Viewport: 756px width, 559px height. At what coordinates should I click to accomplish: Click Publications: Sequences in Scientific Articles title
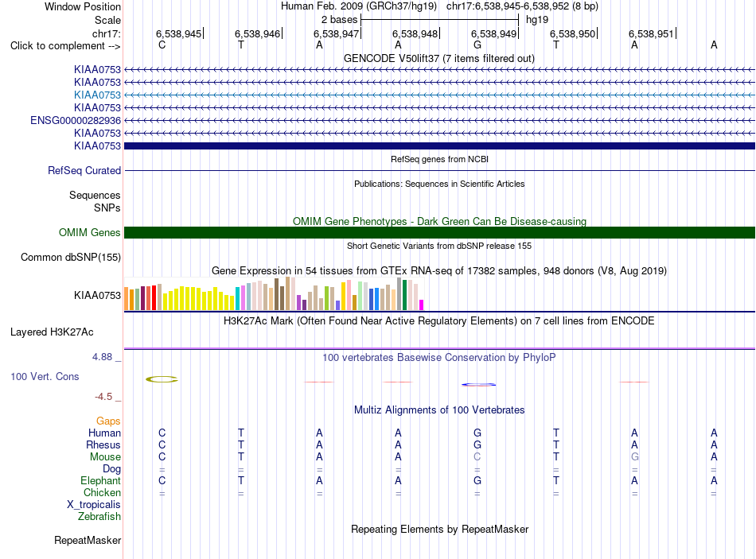(439, 184)
